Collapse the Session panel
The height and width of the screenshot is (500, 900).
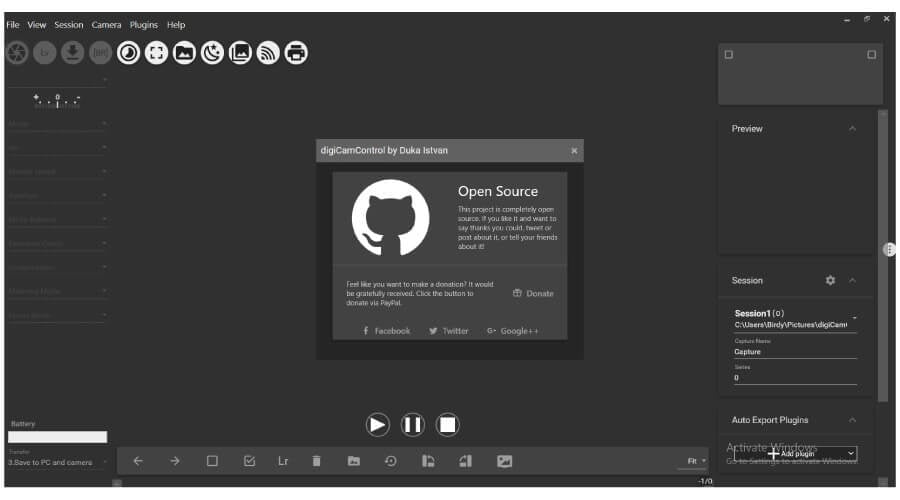point(852,280)
